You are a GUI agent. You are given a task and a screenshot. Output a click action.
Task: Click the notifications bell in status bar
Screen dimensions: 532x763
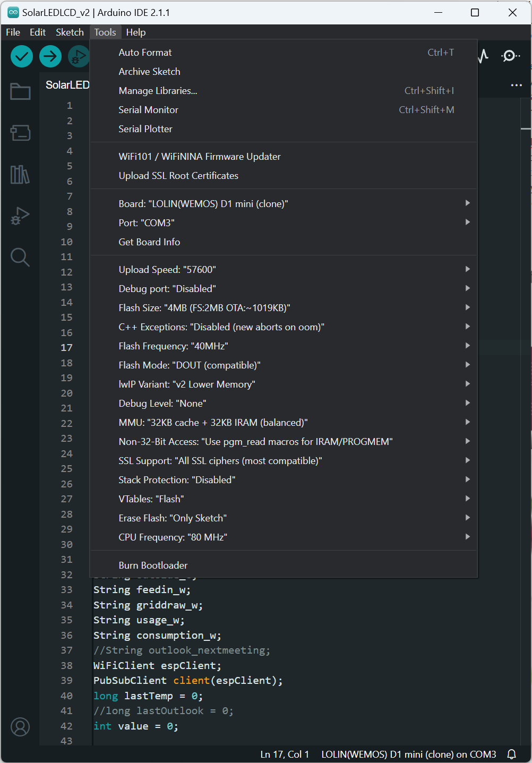(x=512, y=754)
